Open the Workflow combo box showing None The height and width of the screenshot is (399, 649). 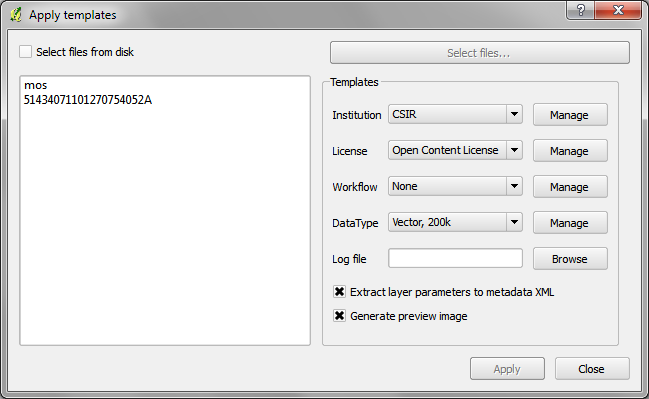[x=455, y=186]
